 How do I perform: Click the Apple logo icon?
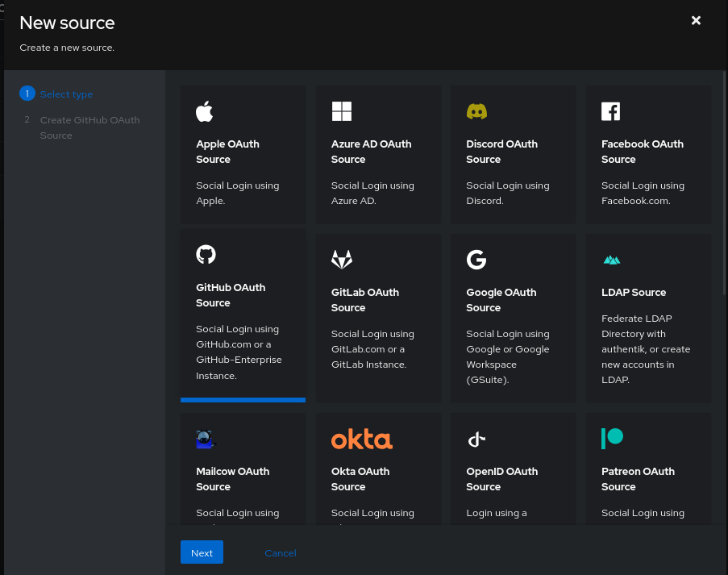(x=204, y=111)
